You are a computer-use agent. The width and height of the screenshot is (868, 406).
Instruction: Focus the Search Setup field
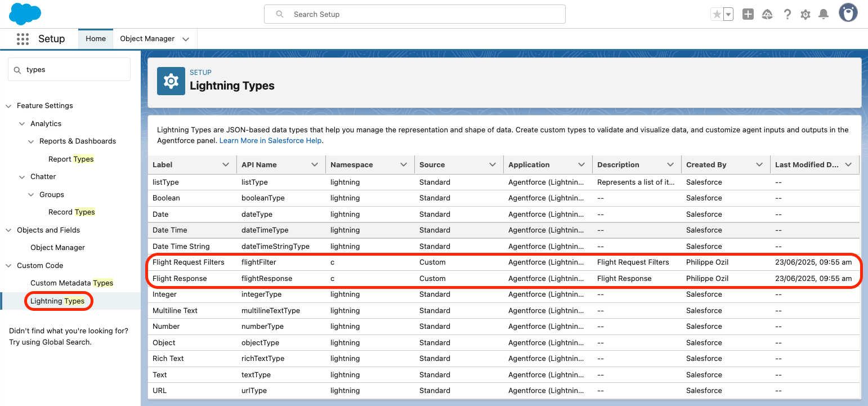[415, 14]
